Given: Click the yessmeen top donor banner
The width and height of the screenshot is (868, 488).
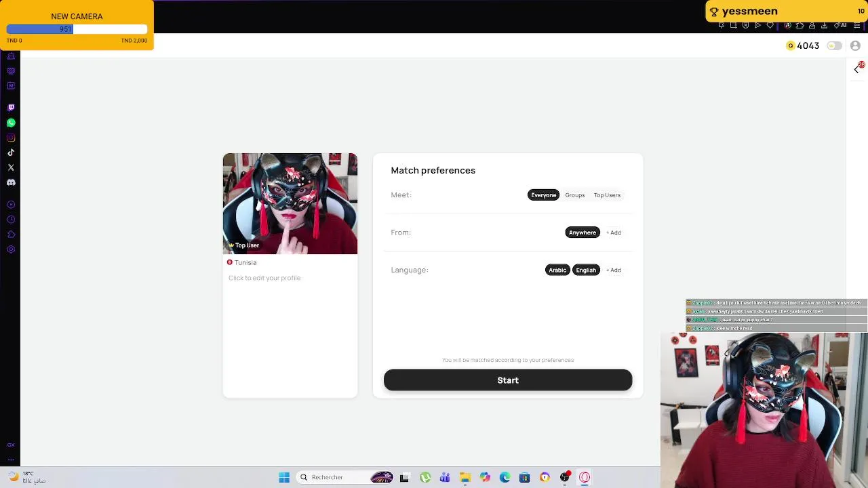Looking at the screenshot, I should 786,11.
